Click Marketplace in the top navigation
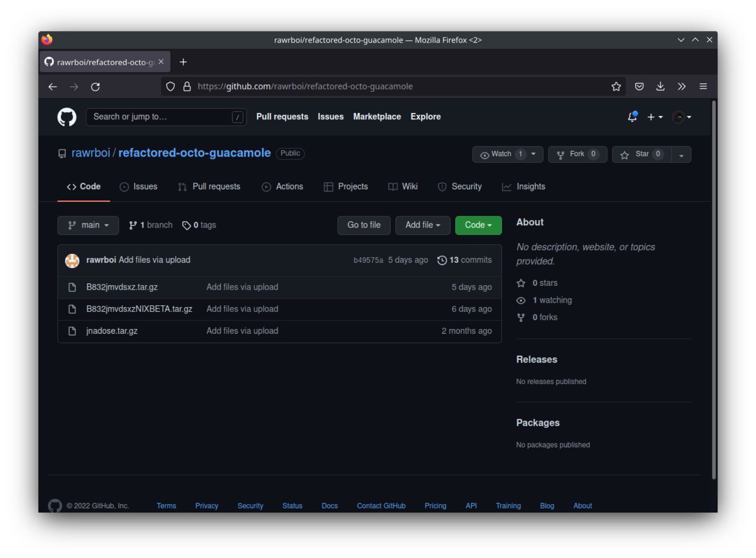This screenshot has width=756, height=558. pos(377,116)
